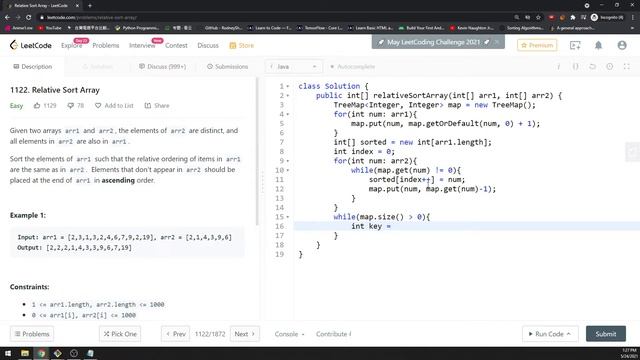Click the feedback tab on right edge
The height and width of the screenshot is (360, 640).
pos(633,152)
